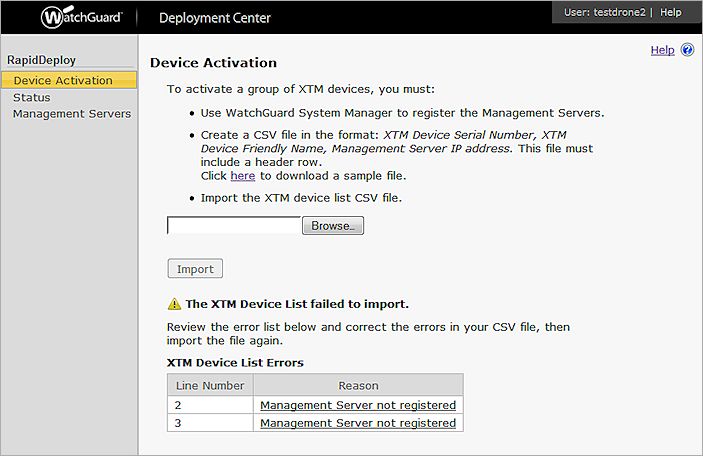
Task: Click the yellow warning triangle icon
Action: (x=174, y=304)
